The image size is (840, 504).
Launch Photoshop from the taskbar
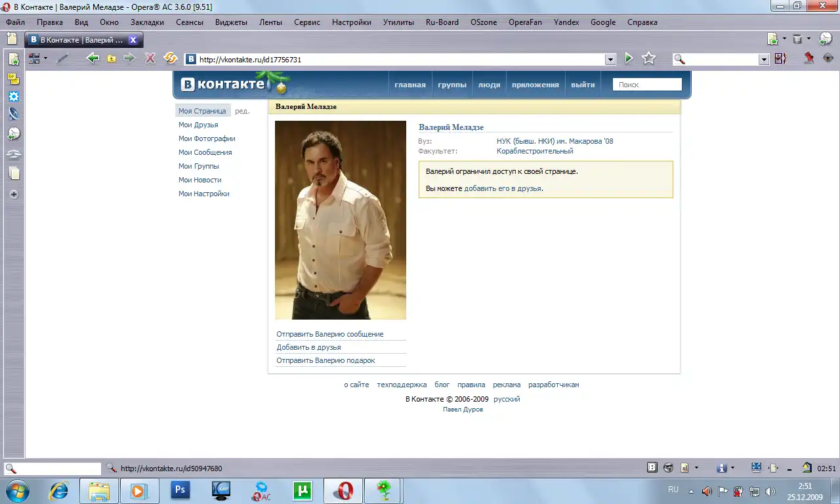[179, 490]
